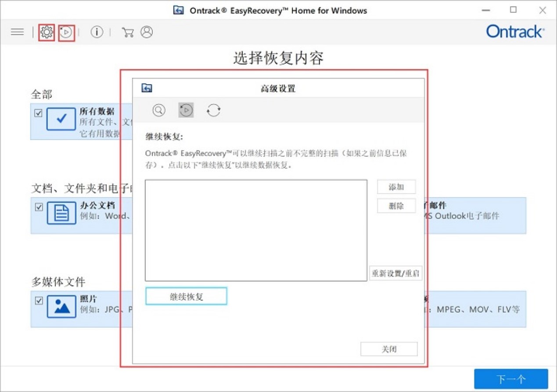Maximize the EasyRecovery window
The image size is (557, 392).
(x=513, y=10)
